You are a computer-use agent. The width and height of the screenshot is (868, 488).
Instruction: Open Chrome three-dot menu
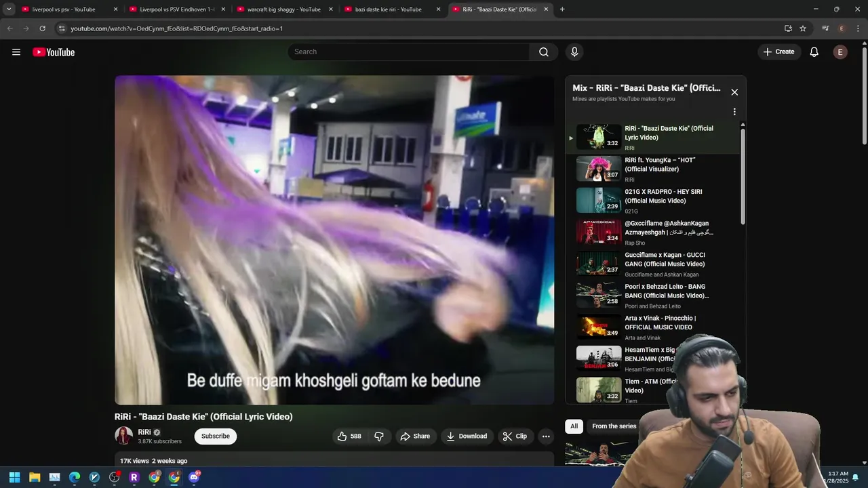(858, 28)
